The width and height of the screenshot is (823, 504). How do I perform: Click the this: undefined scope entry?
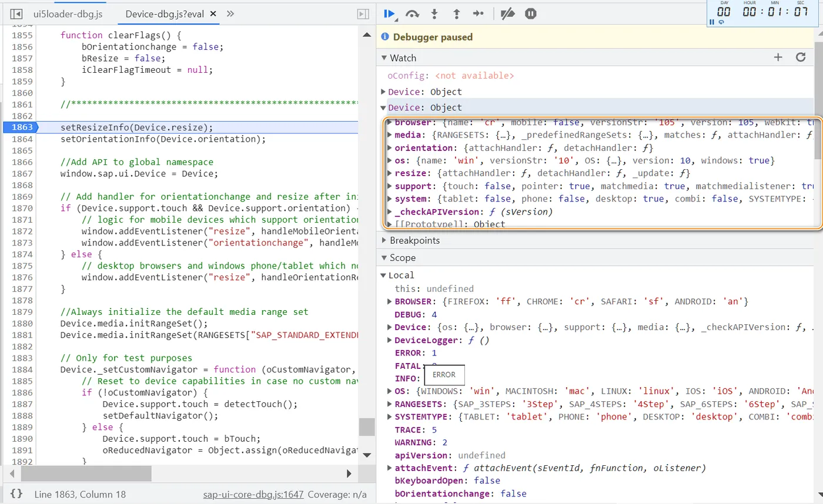(434, 288)
